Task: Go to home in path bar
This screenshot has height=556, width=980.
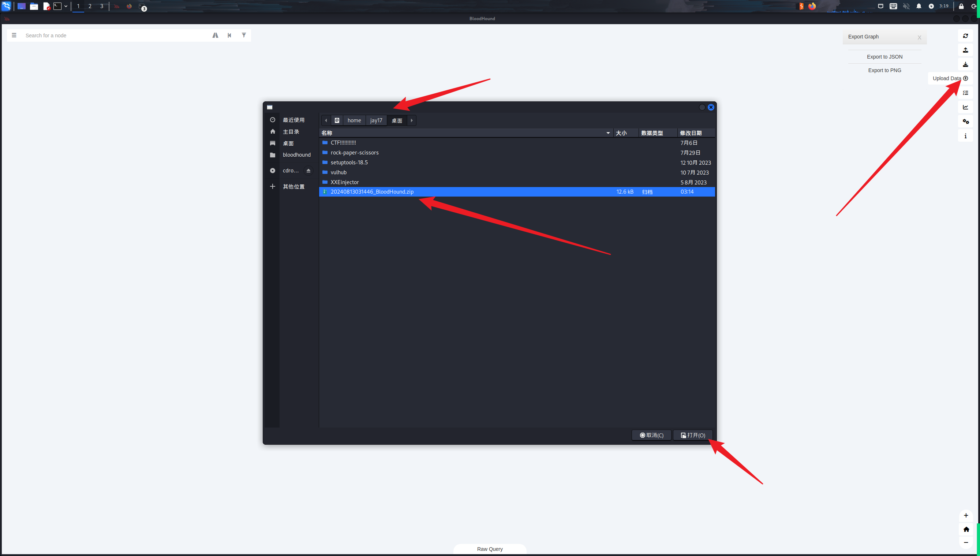Action: coord(354,120)
